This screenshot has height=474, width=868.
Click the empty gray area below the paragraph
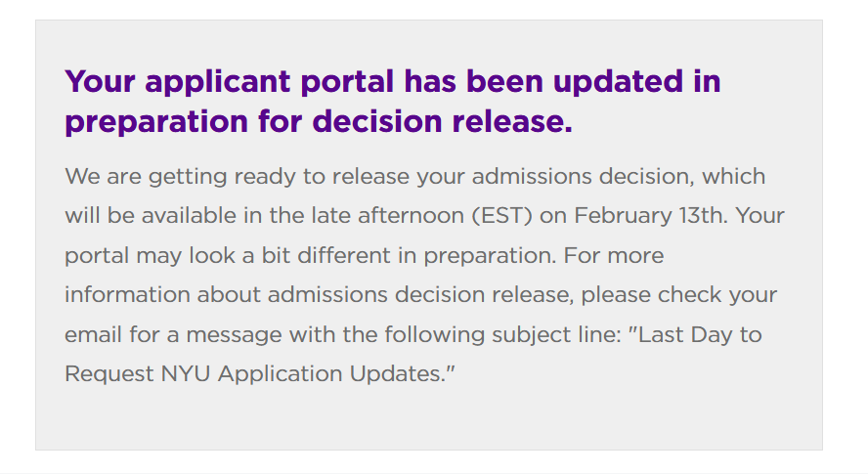coord(429,418)
